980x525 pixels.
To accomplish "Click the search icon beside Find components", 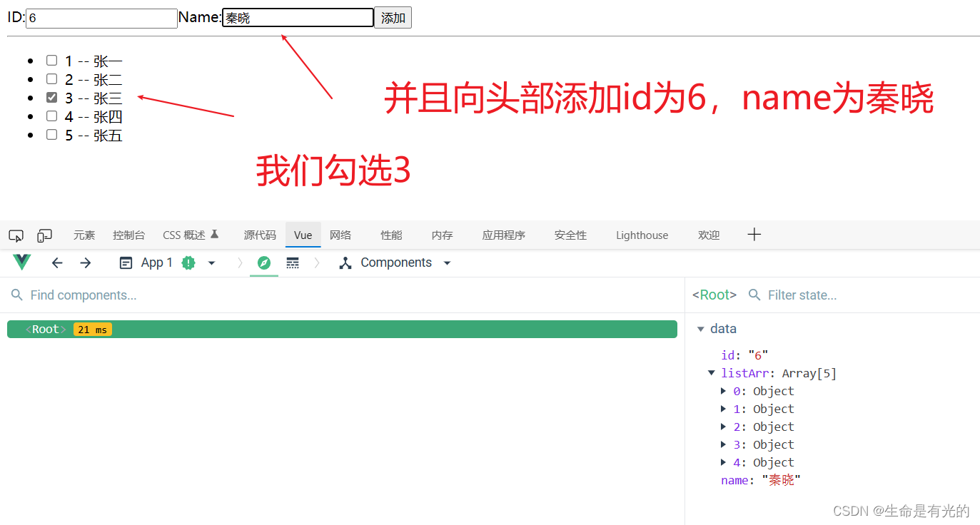I will 16,295.
